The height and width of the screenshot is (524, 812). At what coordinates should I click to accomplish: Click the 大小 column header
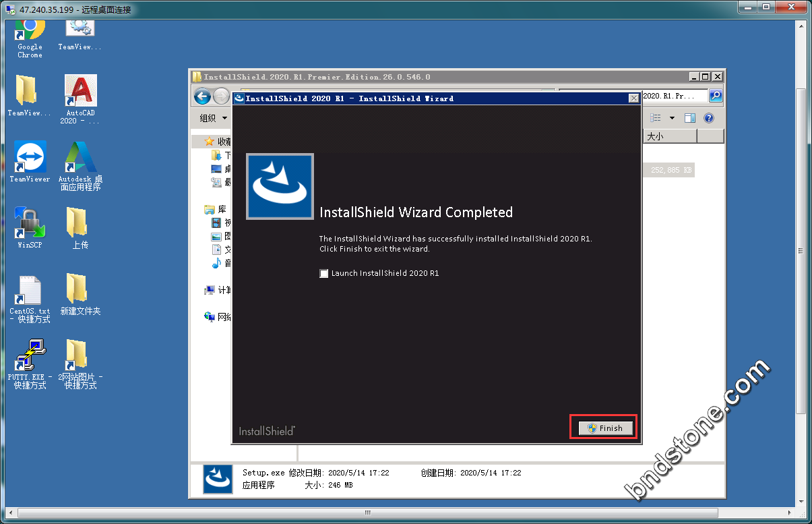click(x=669, y=136)
